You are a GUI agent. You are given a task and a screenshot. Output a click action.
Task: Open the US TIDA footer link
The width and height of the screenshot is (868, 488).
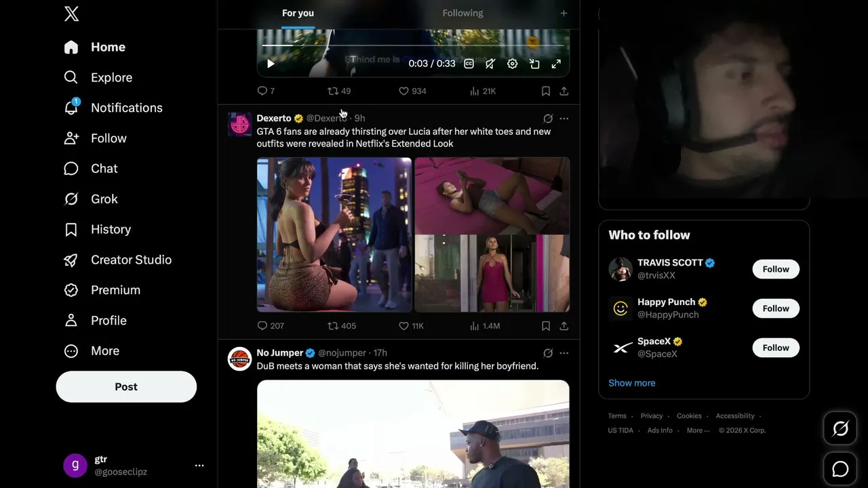[x=620, y=430]
